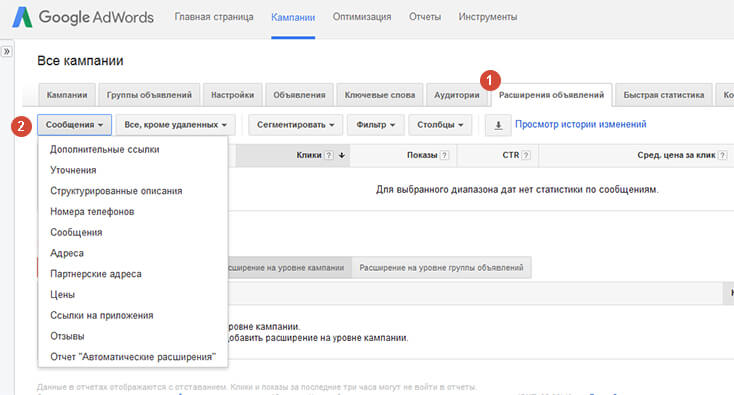Click the no-statistics message text
The image size is (734, 395).
[517, 190]
